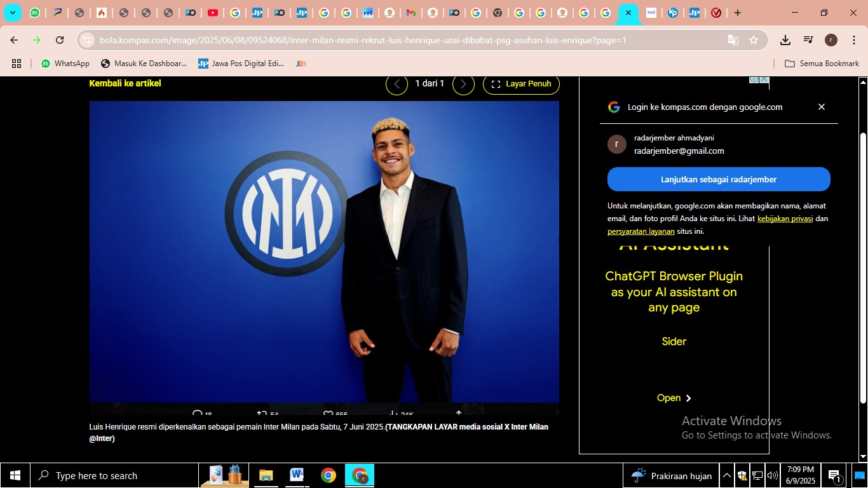The width and height of the screenshot is (868, 488).
Task: Click the Luis Henrique photo
Action: point(324,252)
